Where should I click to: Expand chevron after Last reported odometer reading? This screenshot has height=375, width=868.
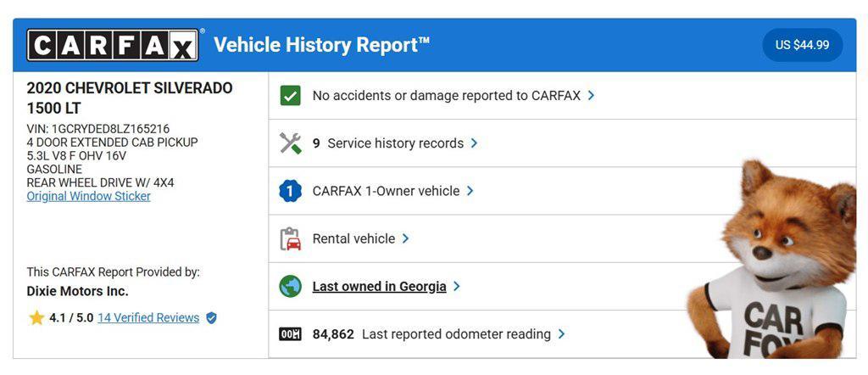pyautogui.click(x=561, y=334)
